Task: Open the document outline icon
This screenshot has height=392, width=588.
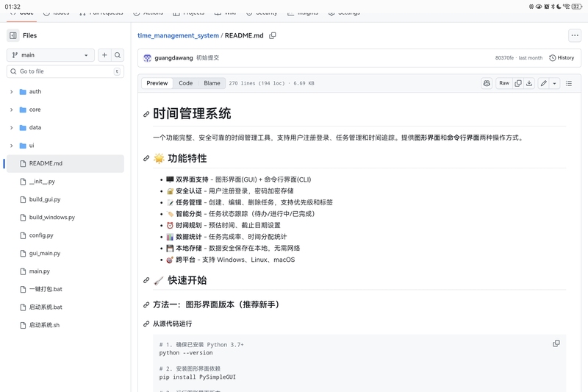Action: tap(569, 83)
